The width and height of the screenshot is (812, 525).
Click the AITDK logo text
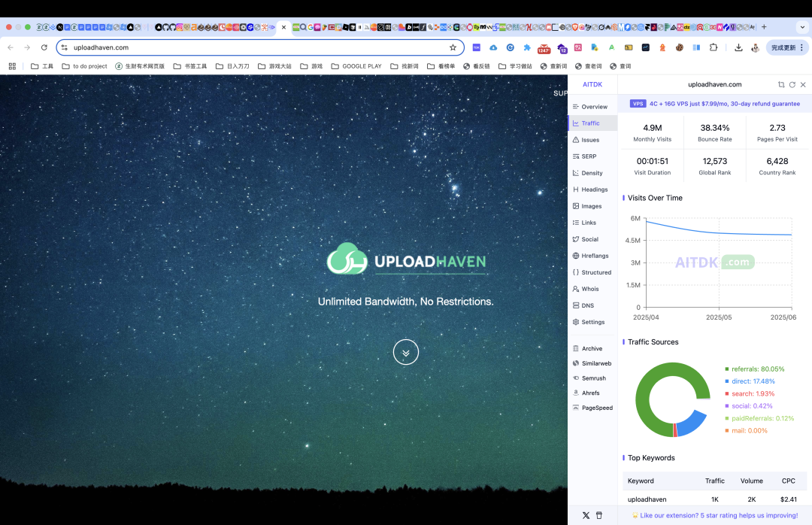(592, 84)
